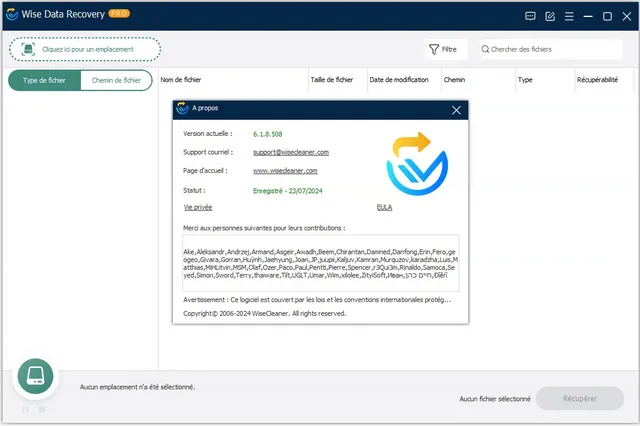Open support@wisecleaner.com email link
The height and width of the screenshot is (426, 640).
tap(291, 152)
